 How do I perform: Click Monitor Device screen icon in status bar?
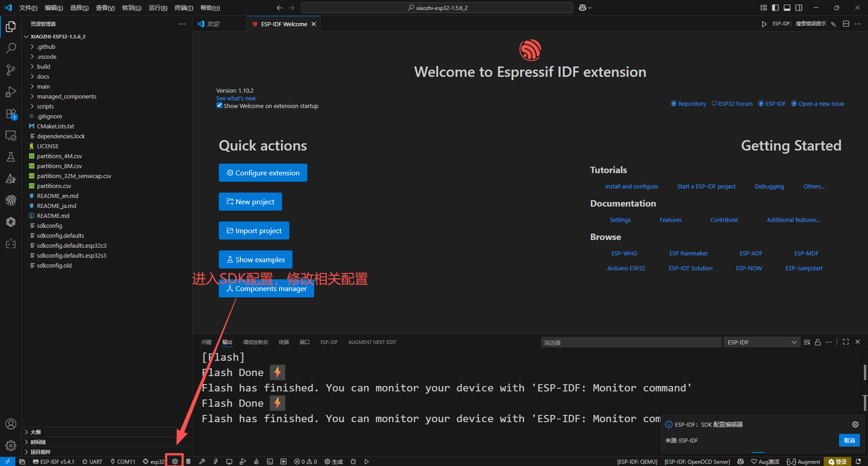tap(229, 461)
